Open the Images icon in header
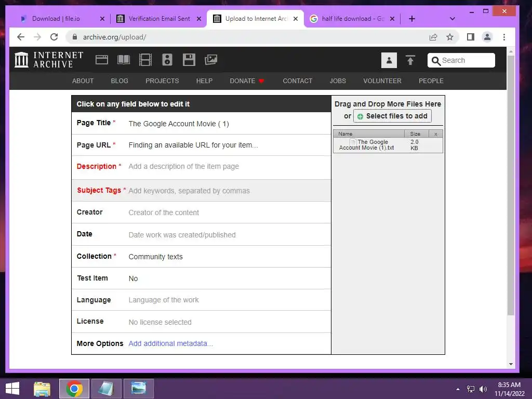 (x=211, y=60)
